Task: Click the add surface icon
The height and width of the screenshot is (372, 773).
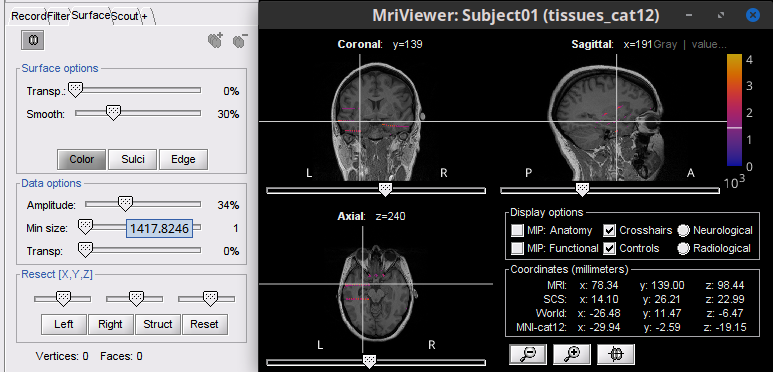Action: [x=215, y=40]
